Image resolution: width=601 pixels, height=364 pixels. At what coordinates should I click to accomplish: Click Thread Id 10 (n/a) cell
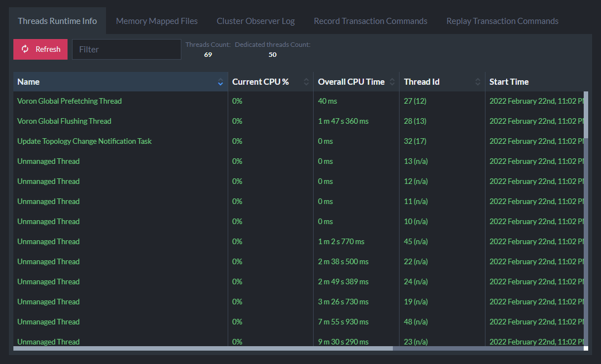(416, 222)
